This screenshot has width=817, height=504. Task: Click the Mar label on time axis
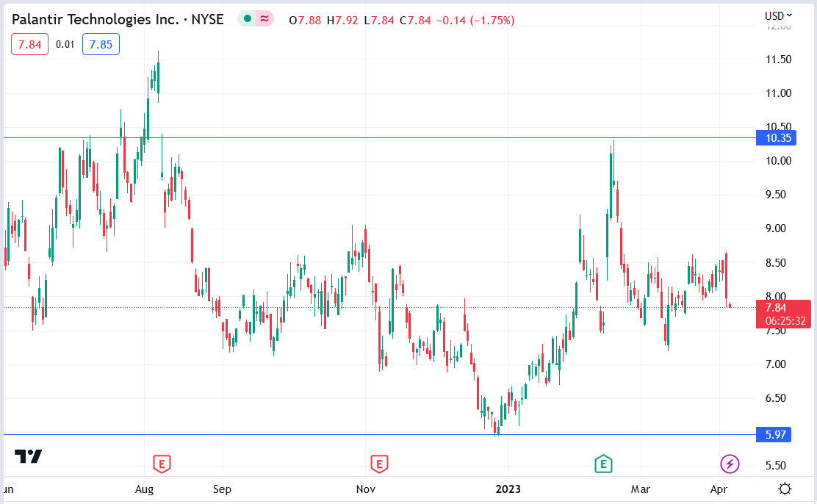point(641,489)
